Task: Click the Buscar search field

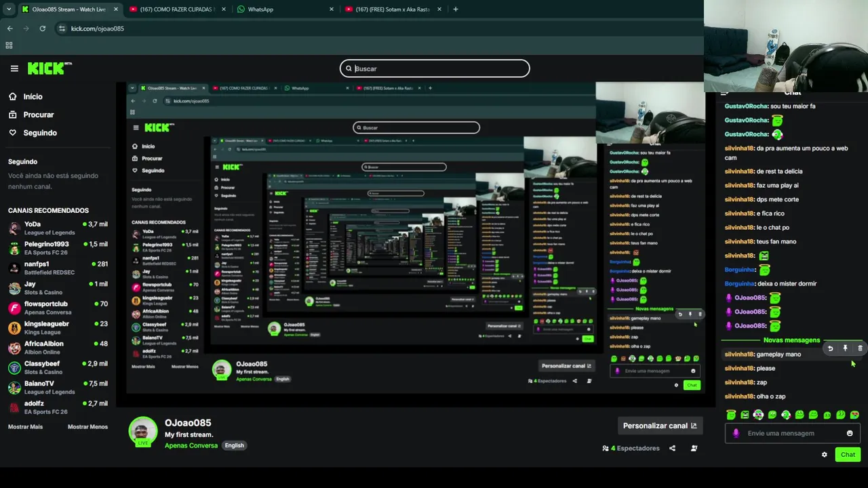Action: click(435, 68)
